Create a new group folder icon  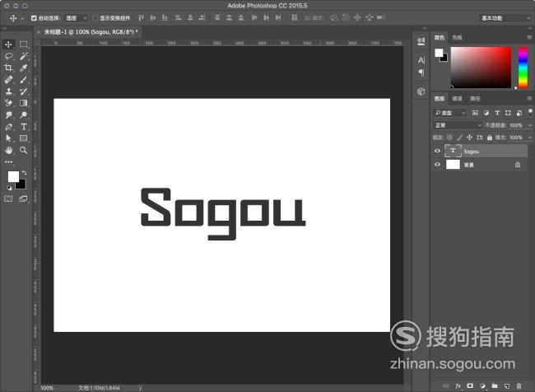click(x=495, y=386)
